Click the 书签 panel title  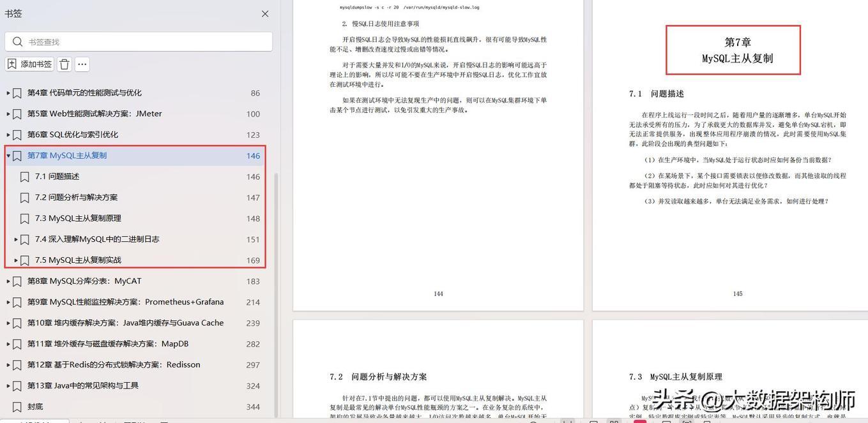click(x=13, y=14)
